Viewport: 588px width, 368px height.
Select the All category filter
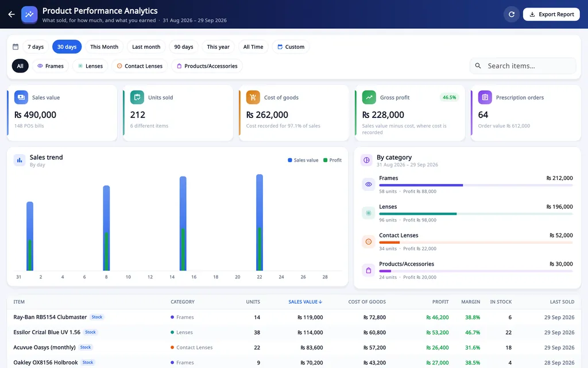[20, 66]
